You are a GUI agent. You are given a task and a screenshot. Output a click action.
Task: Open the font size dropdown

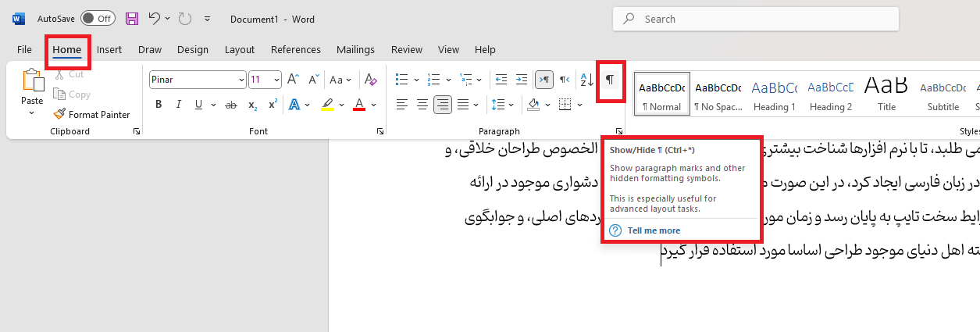276,80
